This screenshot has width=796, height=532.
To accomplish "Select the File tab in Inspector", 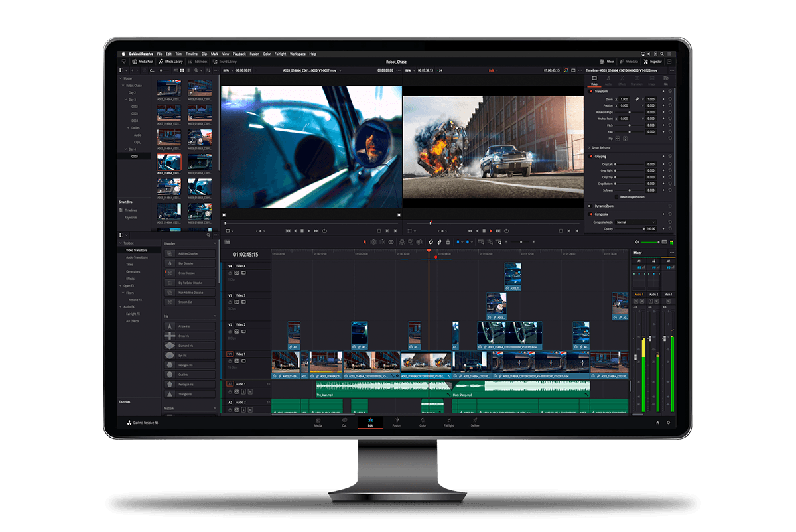I will [666, 81].
